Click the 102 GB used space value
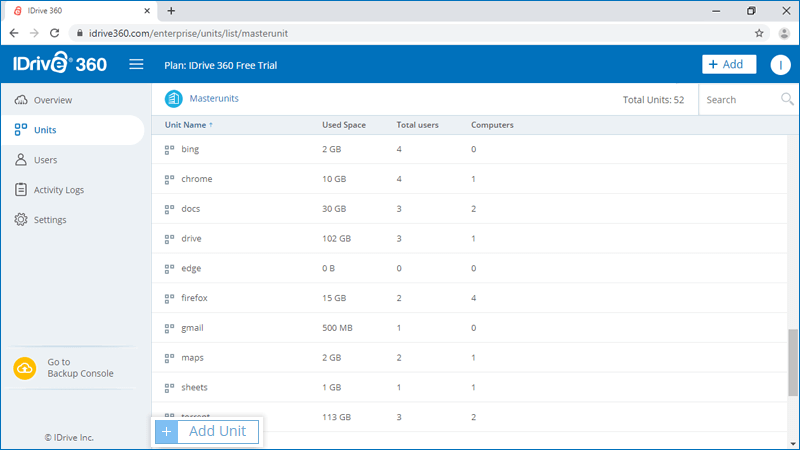 click(336, 238)
